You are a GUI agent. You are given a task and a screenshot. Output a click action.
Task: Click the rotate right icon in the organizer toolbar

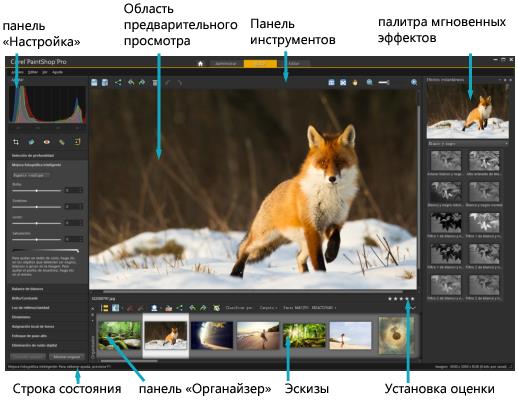coord(203,308)
